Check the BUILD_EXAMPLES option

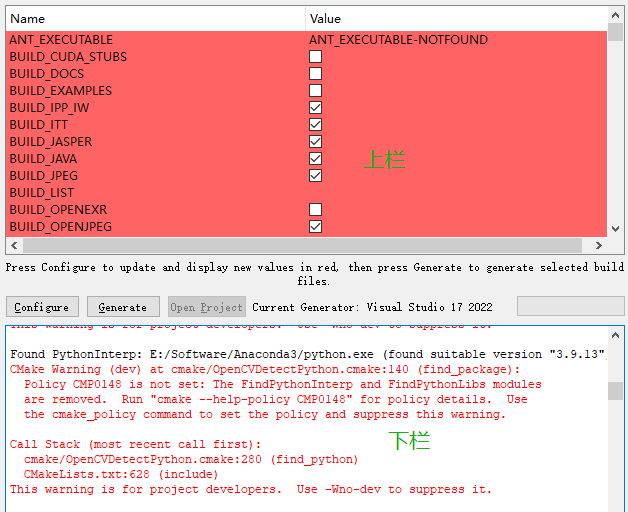(x=315, y=91)
